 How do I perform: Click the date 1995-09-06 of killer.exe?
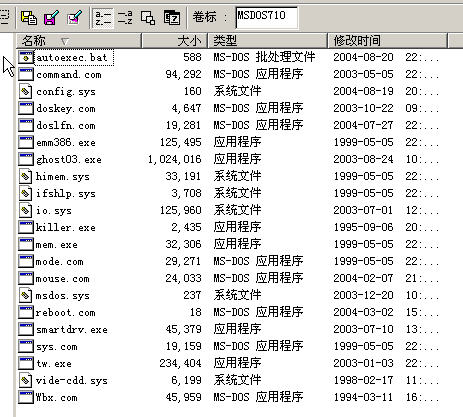[x=363, y=227]
